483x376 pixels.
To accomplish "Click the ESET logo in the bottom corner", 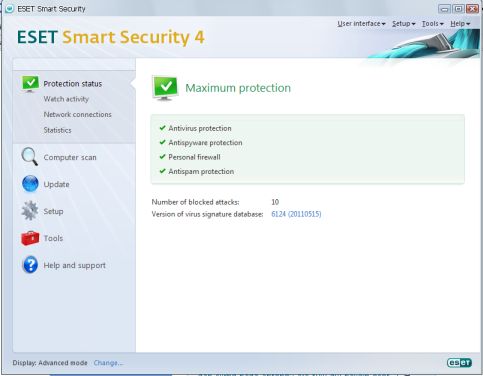I will (x=459, y=363).
